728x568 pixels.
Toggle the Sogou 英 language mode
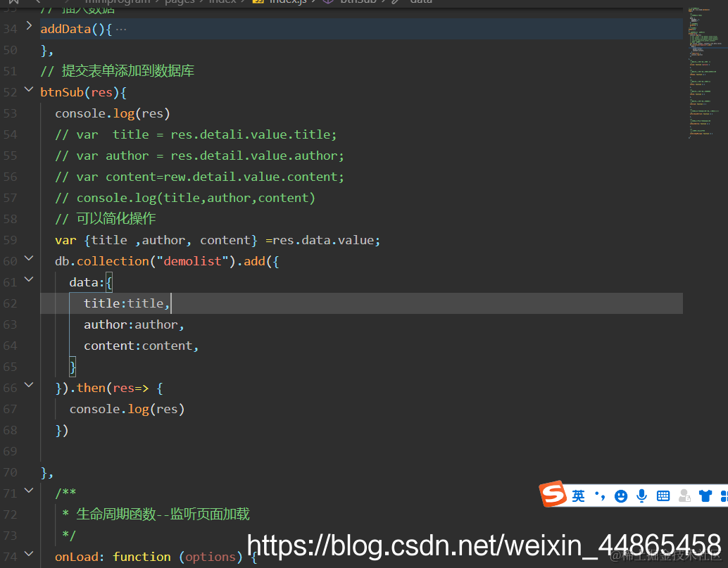click(578, 496)
